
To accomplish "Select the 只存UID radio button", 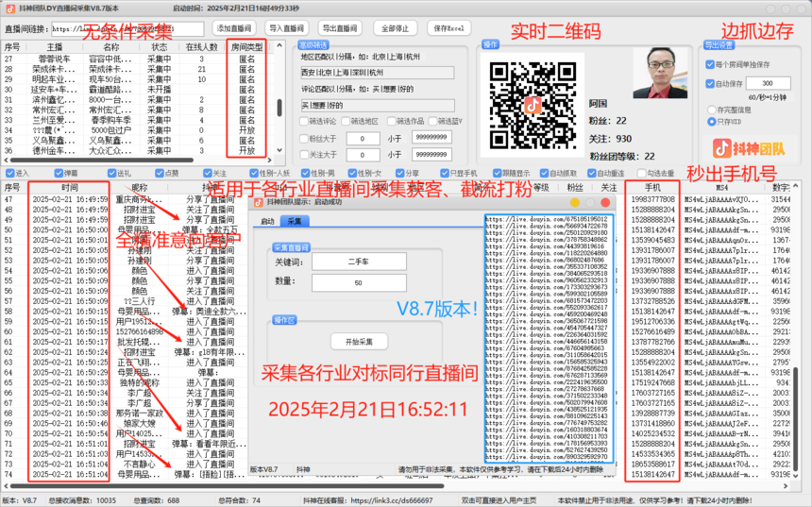I will 712,121.
